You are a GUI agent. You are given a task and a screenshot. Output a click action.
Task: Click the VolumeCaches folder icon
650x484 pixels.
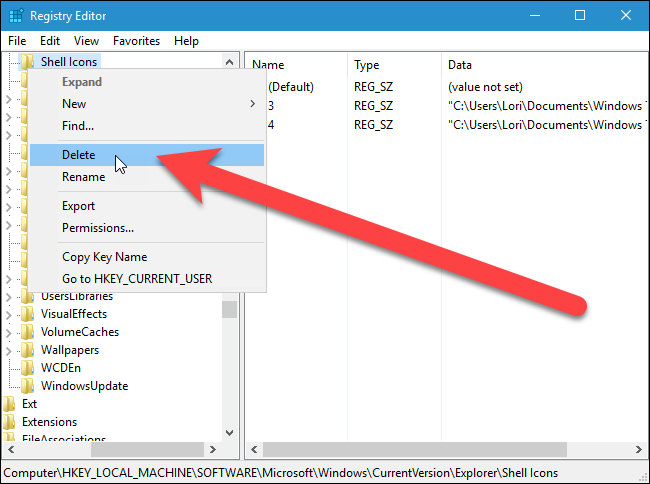pyautogui.click(x=27, y=332)
